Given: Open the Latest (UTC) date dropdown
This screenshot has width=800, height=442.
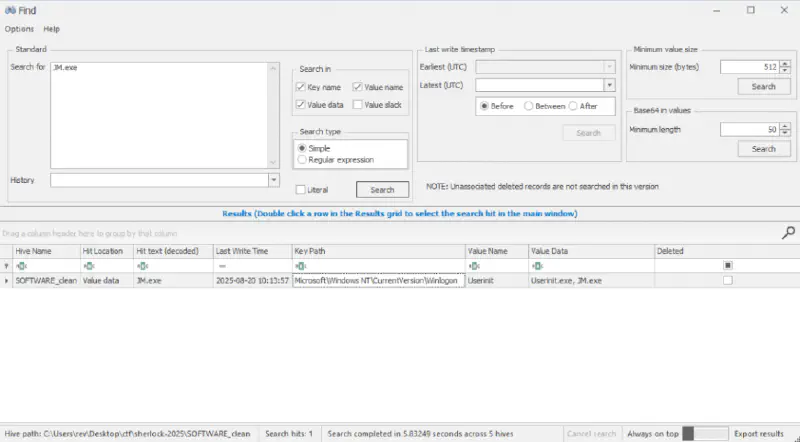Looking at the screenshot, I should [609, 85].
